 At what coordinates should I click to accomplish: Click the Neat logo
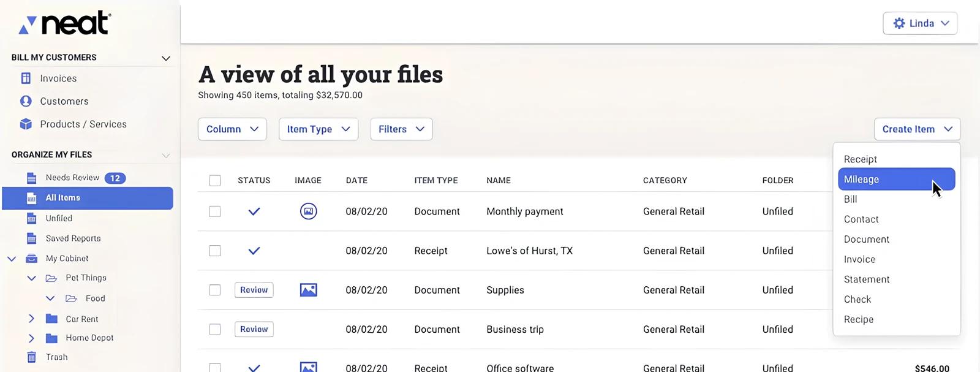tap(65, 23)
